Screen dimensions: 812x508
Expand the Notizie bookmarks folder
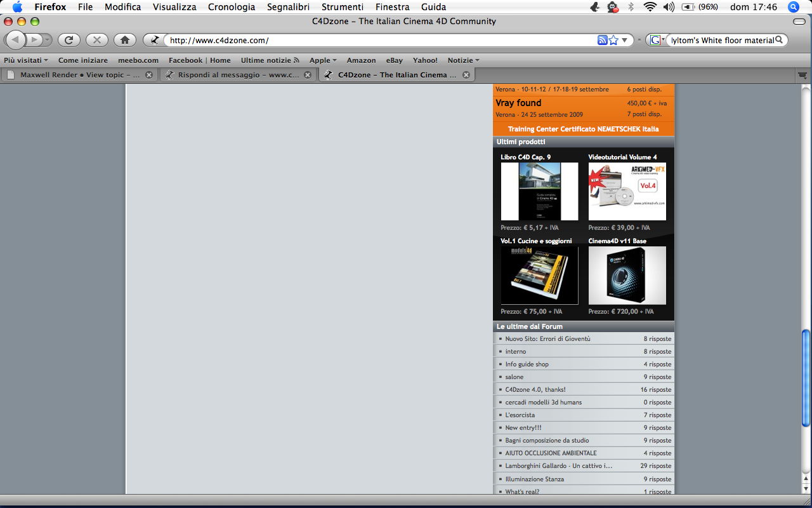coord(463,60)
